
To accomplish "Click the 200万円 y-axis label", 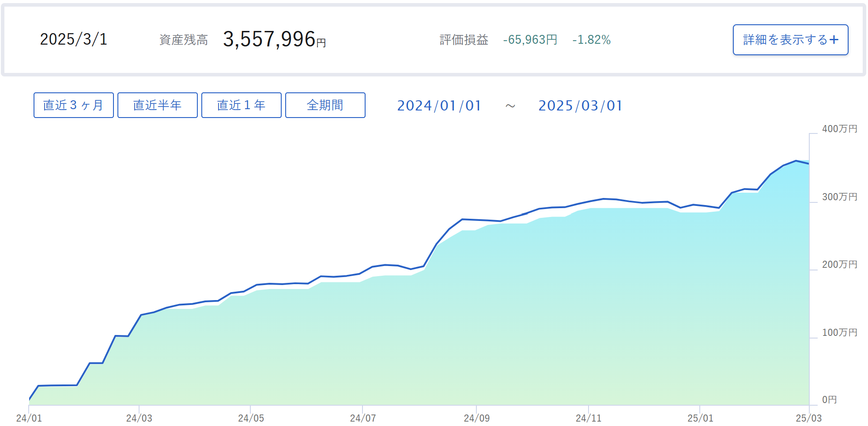I will 840,264.
